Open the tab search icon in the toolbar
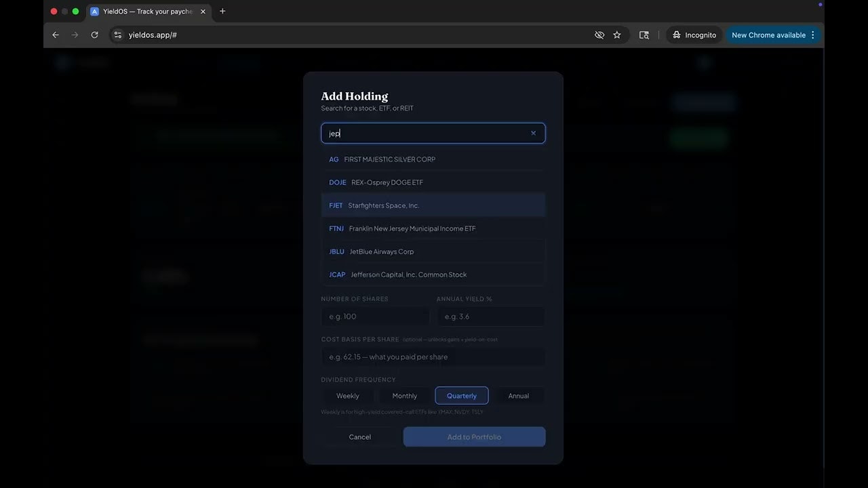 coord(644,35)
